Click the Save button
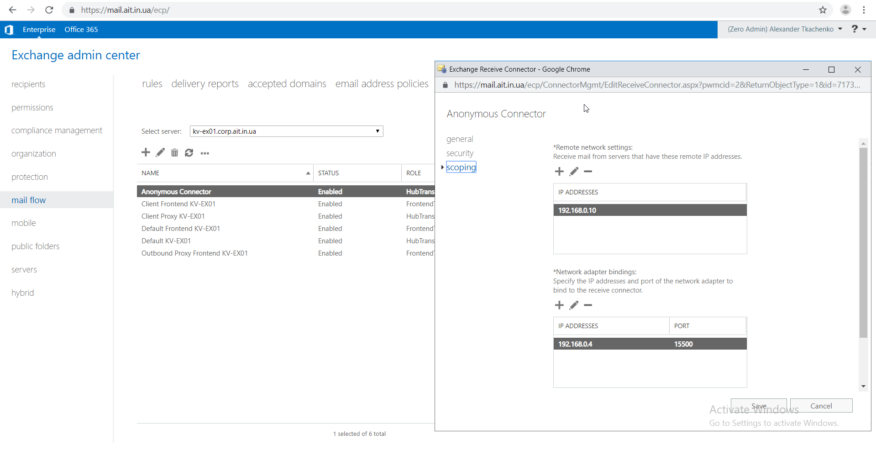Image resolution: width=876 pixels, height=450 pixels. tap(759, 406)
